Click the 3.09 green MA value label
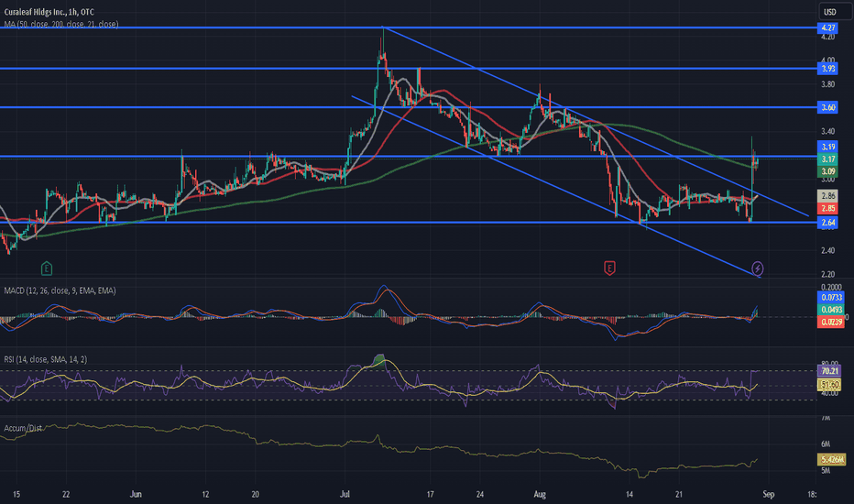 (x=827, y=171)
